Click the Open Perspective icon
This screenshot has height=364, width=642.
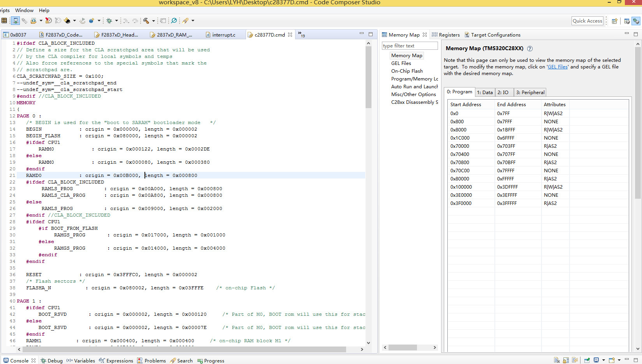(614, 21)
